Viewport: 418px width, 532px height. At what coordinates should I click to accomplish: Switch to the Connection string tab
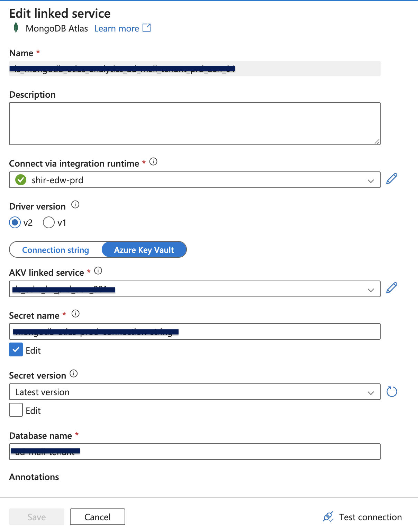(55, 249)
